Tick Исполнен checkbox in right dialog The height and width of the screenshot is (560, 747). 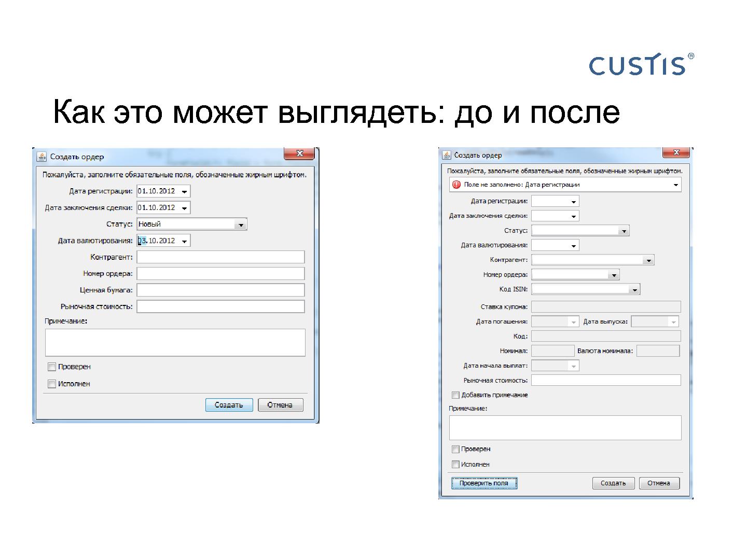455,465
